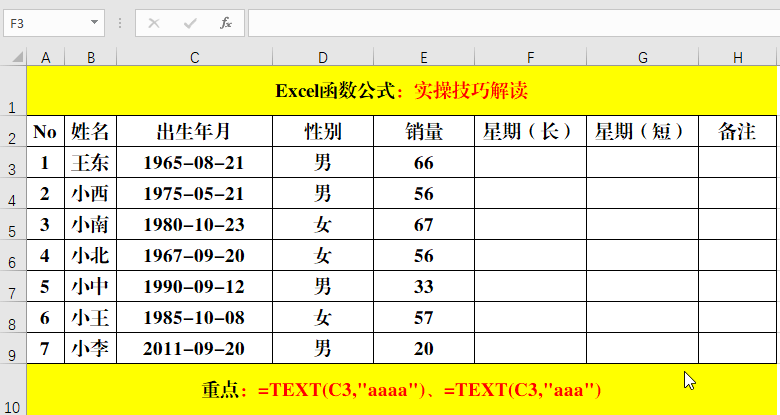Click date cell '1990-09-12'
Viewport: 780px width, 415px height.
tap(195, 286)
